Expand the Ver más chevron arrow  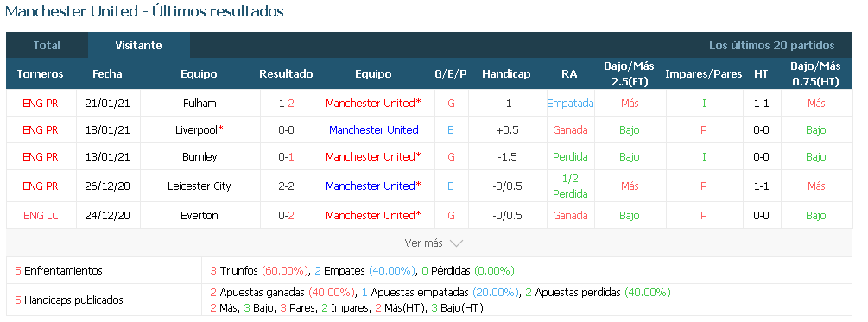[x=456, y=243]
